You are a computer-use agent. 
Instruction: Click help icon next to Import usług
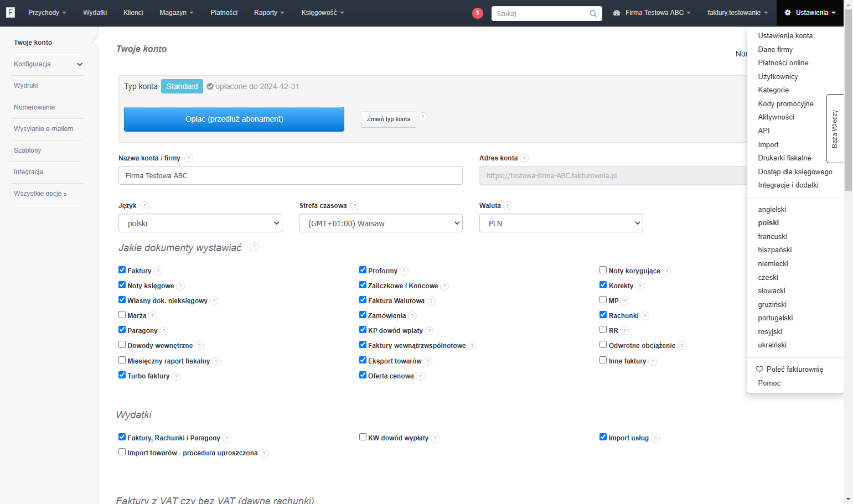pyautogui.click(x=655, y=438)
